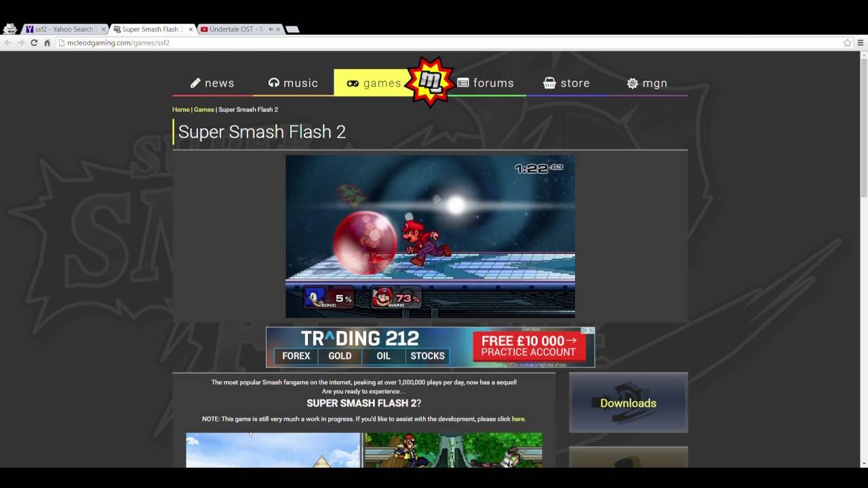The height and width of the screenshot is (488, 868).
Task: Close the ad with X icon
Action: click(591, 331)
